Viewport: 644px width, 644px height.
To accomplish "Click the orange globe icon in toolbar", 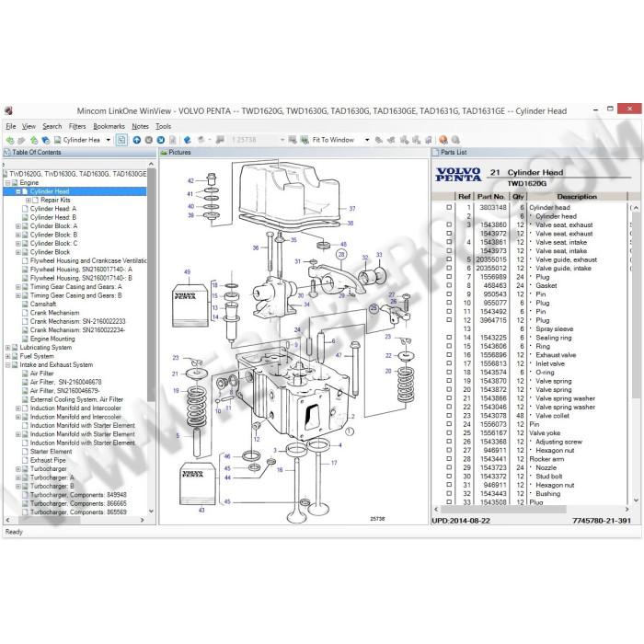I will point(443,140).
